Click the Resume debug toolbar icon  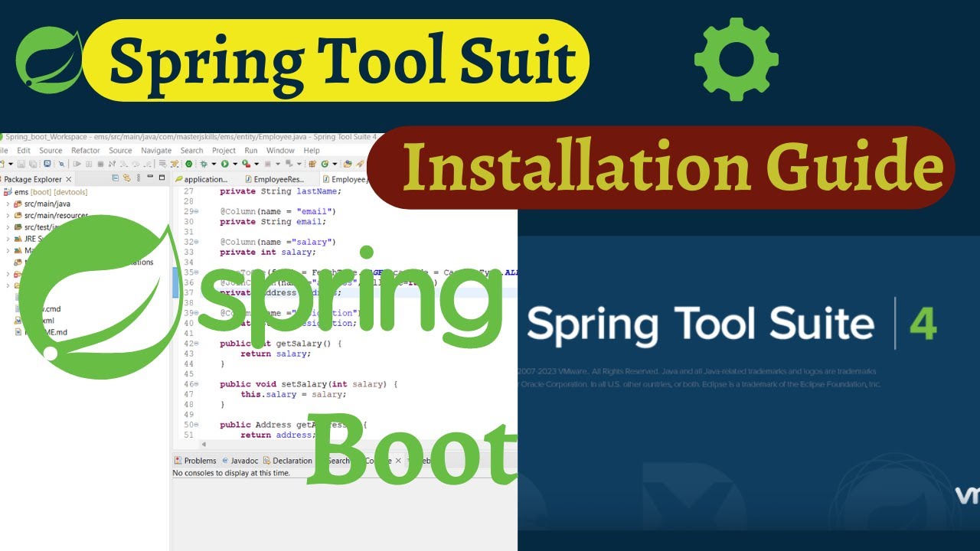pos(77,164)
